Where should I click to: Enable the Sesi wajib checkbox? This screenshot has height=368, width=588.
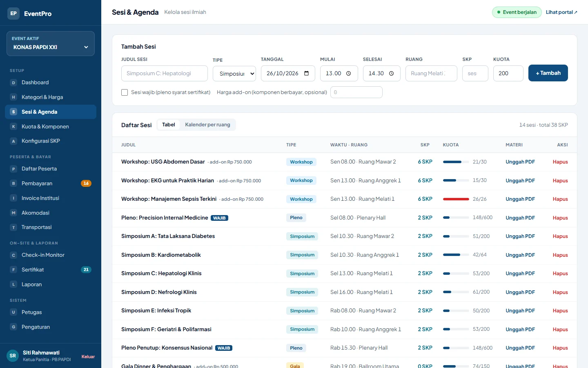[125, 92]
